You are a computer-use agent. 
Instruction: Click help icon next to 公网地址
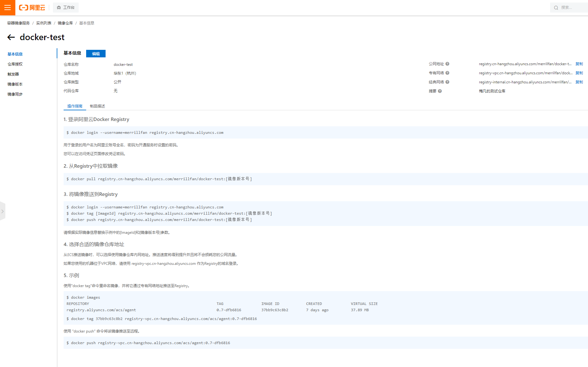coord(447,64)
